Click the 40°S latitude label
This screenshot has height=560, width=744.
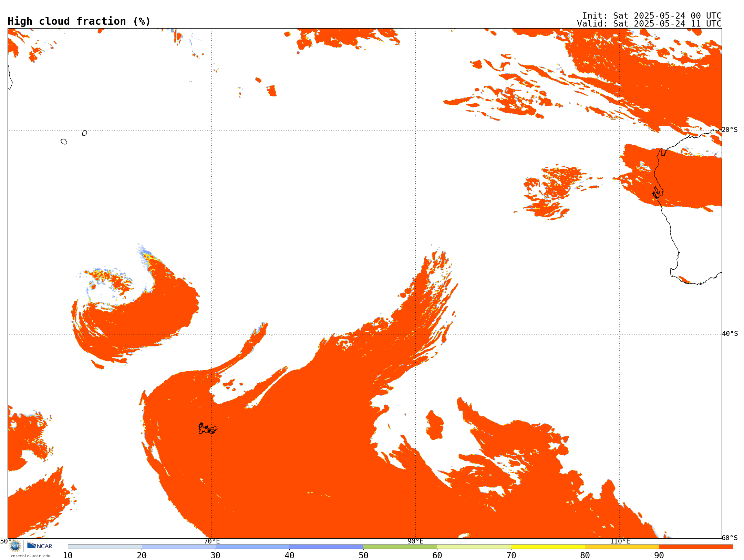730,334
